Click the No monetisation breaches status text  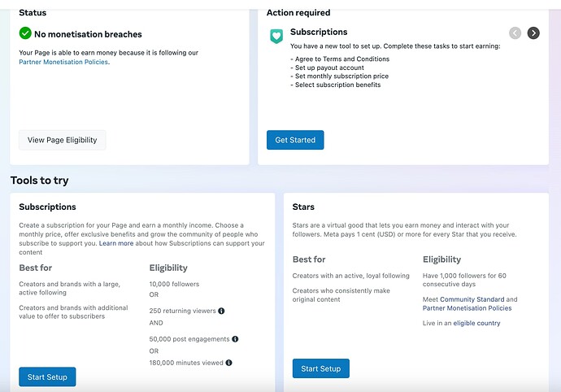coord(88,34)
